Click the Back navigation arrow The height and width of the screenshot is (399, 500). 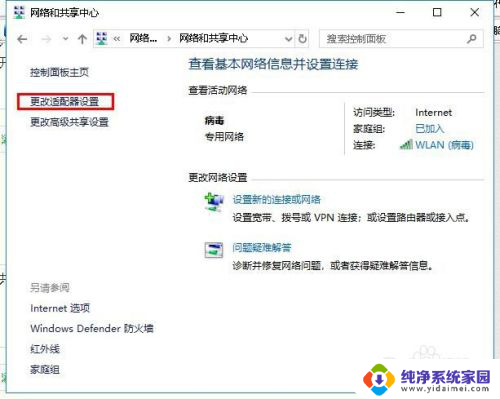click(22, 39)
